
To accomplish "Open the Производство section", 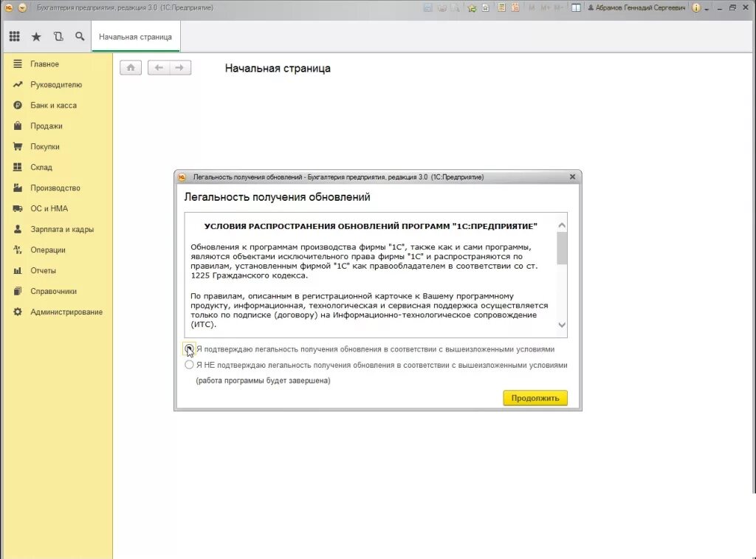I will pyautogui.click(x=55, y=188).
